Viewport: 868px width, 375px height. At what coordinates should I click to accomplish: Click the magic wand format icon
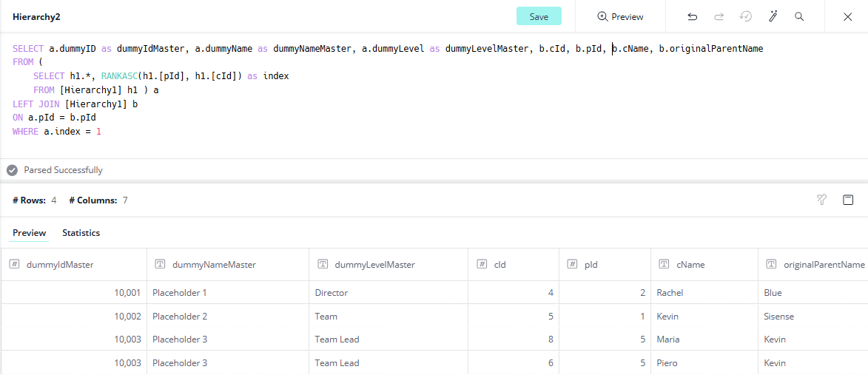point(773,16)
